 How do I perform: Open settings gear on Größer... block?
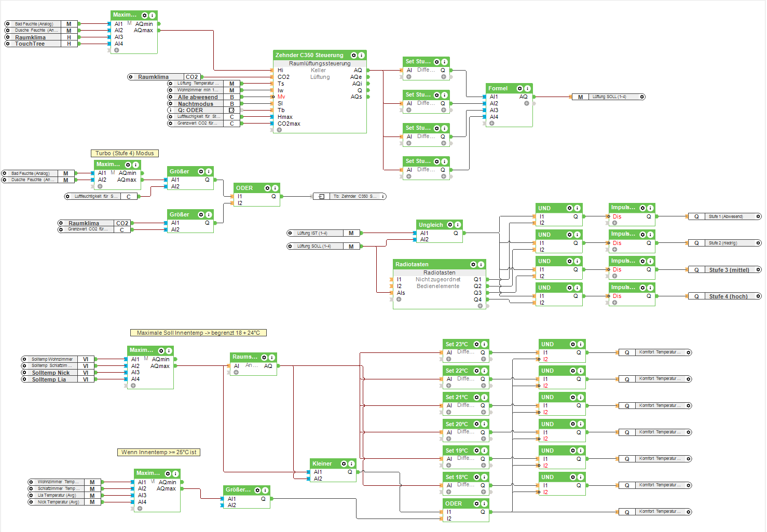click(257, 490)
